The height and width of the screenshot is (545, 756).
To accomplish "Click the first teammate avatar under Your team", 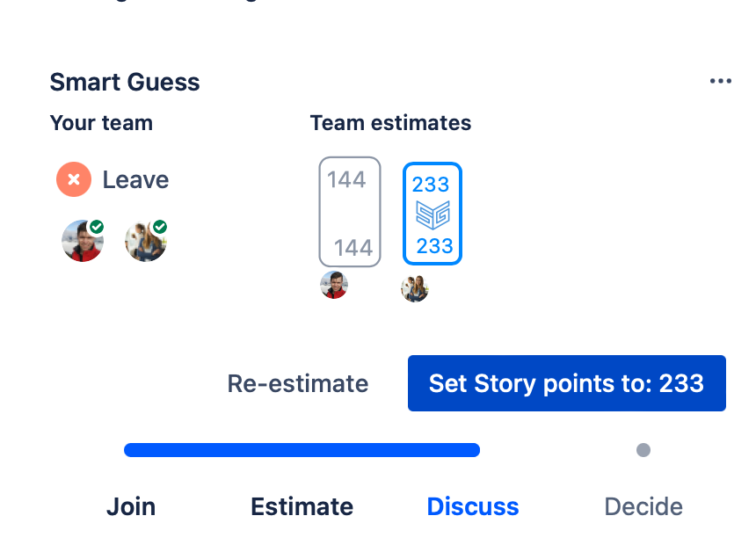I will coord(83,241).
